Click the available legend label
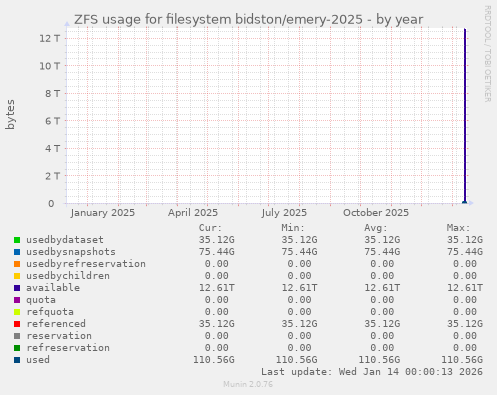Screen dimensions: 497x395 pos(53,288)
